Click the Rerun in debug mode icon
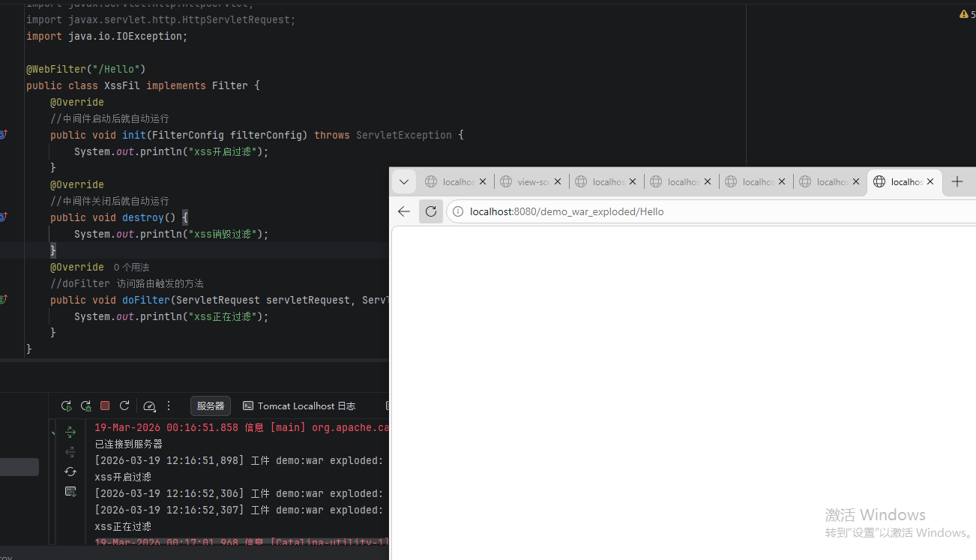This screenshot has height=560, width=976. (x=85, y=406)
